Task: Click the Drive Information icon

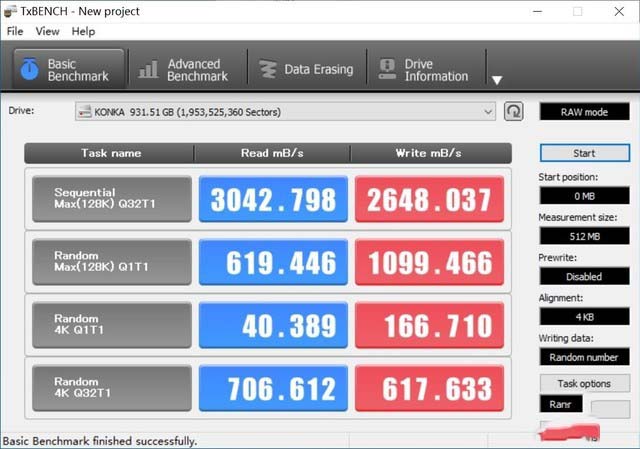Action: pyautogui.click(x=387, y=69)
